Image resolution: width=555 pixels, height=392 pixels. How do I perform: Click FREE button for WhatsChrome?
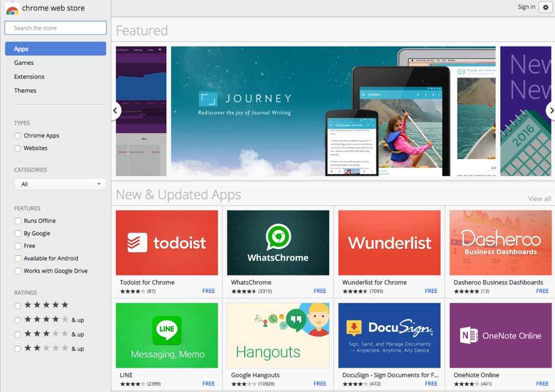tap(320, 291)
